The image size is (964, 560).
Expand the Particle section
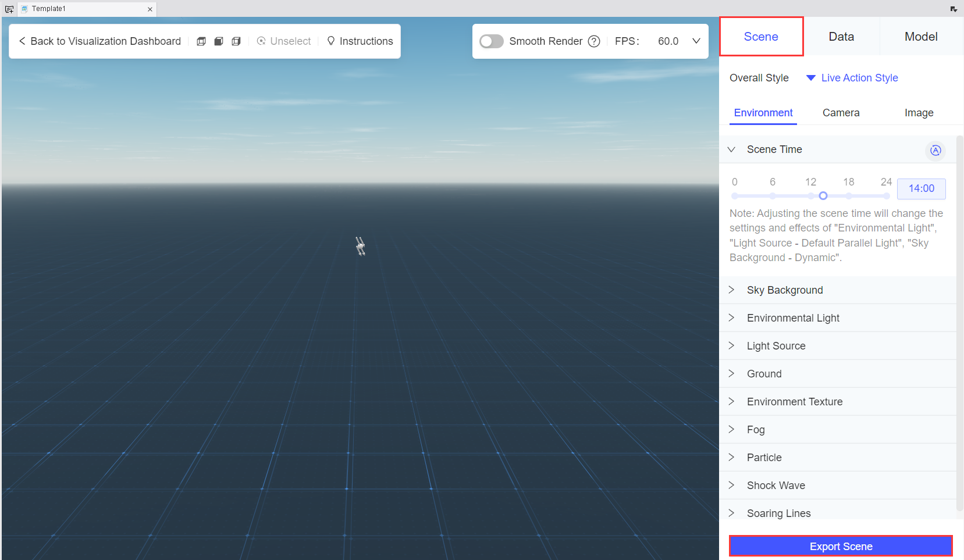click(x=732, y=457)
